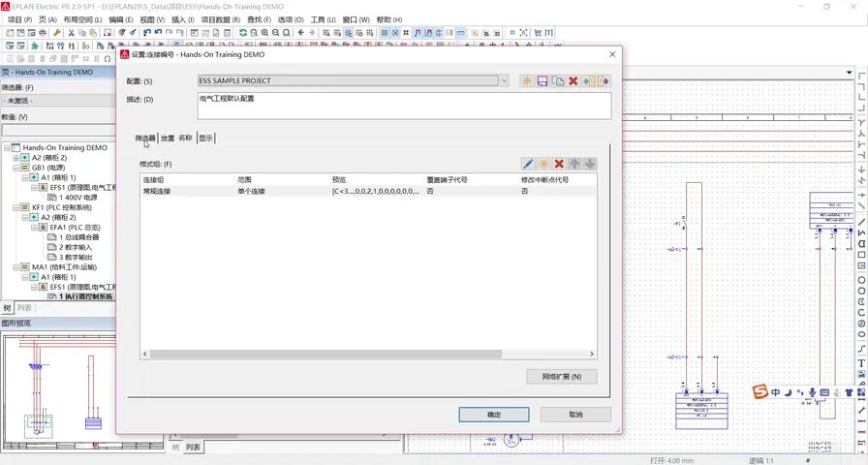Copy the configuration using the duplicate icon

558,80
